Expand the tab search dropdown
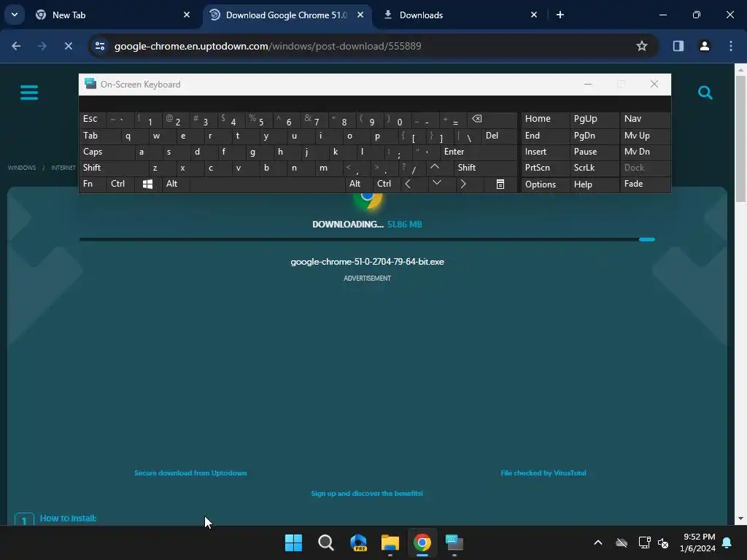747x560 pixels. (x=15, y=15)
